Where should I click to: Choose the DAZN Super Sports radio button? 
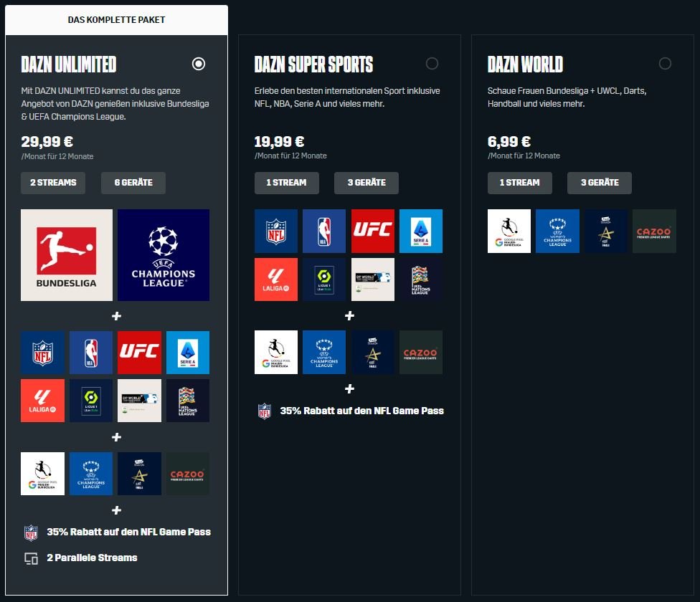click(x=432, y=63)
